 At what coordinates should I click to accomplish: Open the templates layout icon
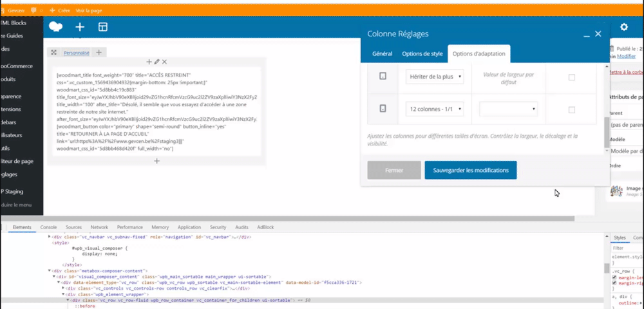tap(102, 27)
